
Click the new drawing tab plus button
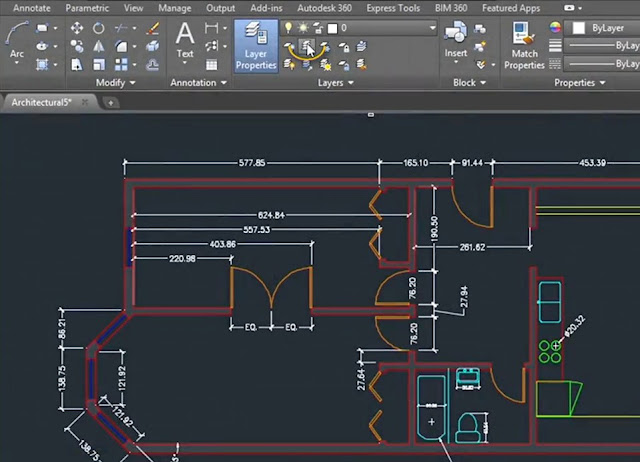click(x=110, y=102)
